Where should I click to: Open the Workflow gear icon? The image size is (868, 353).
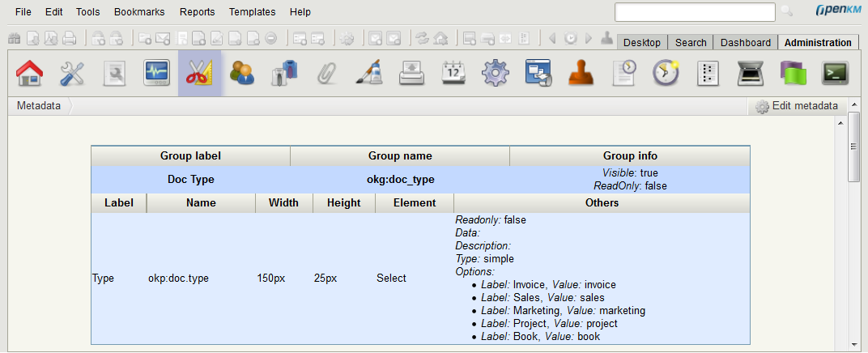(x=496, y=73)
